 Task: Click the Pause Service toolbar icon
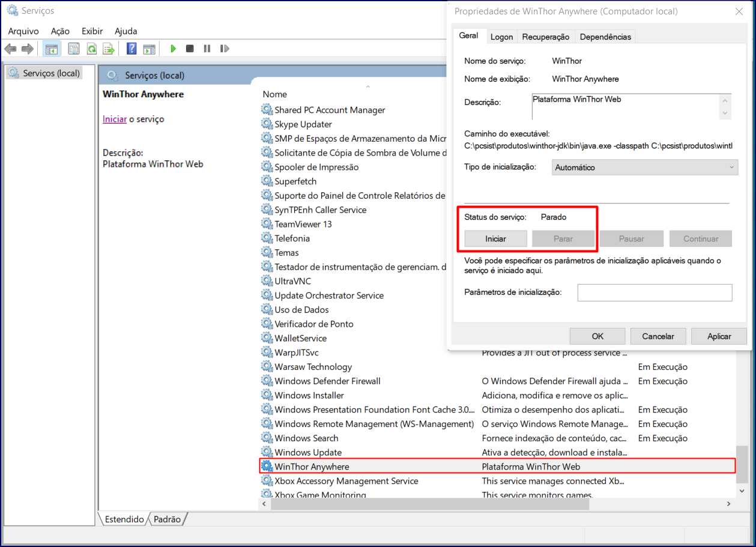[207, 49]
